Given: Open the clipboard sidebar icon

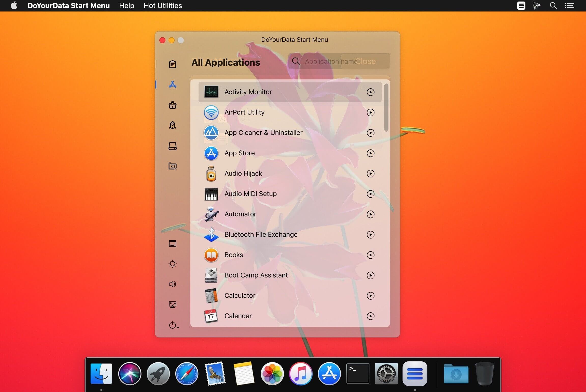Looking at the screenshot, I should (172, 64).
